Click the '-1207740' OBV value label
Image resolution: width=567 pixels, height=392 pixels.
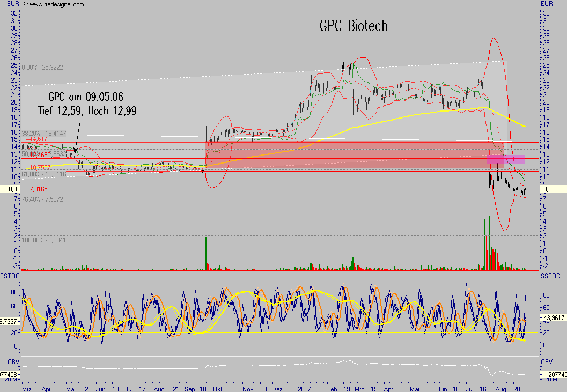click(x=554, y=375)
